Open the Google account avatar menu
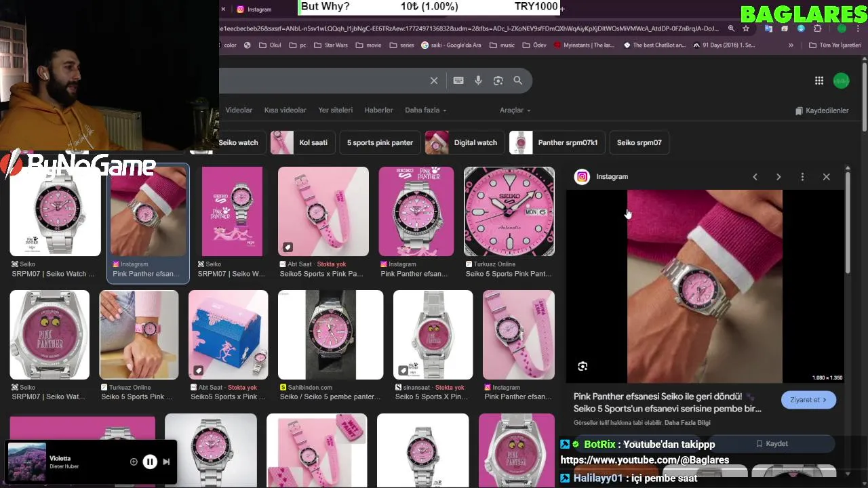This screenshot has height=488, width=868. [841, 81]
